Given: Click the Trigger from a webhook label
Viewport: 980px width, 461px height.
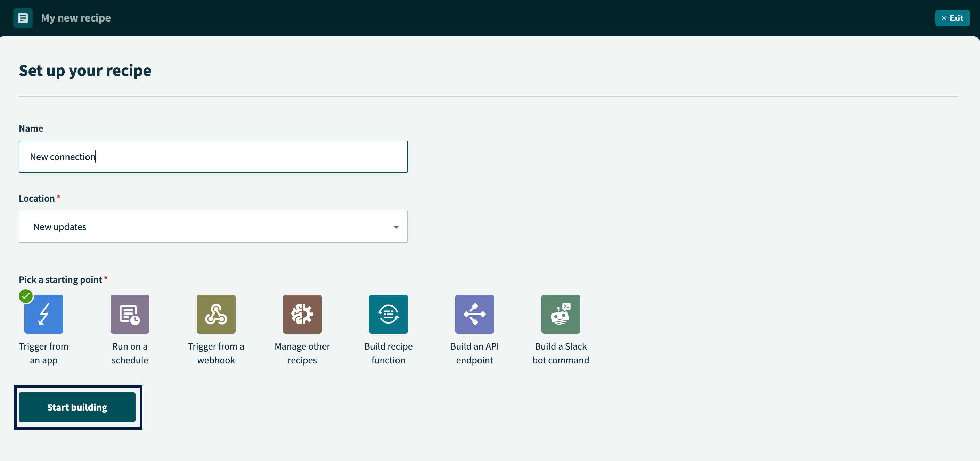Looking at the screenshot, I should [x=216, y=353].
